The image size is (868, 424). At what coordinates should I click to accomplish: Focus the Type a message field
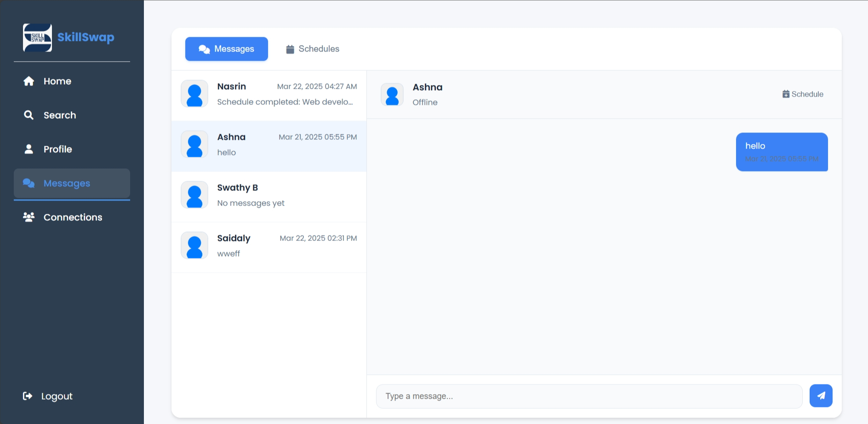click(x=589, y=396)
